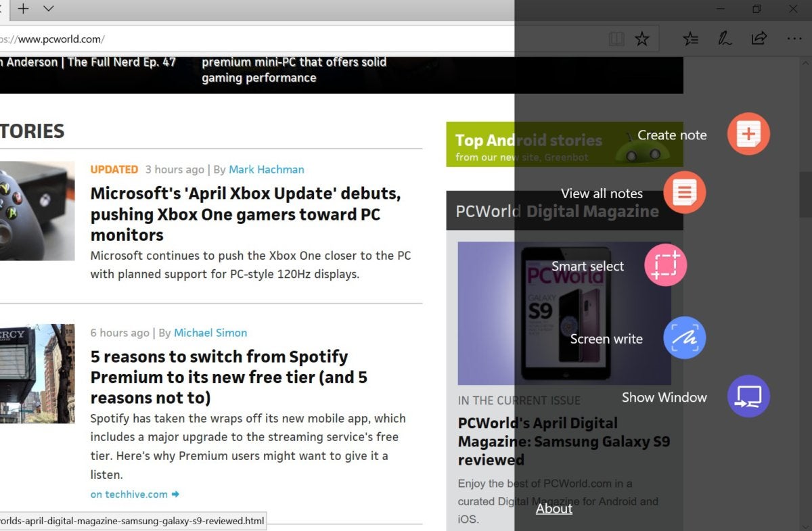This screenshot has width=812, height=531.
Task: Open the premium mini-PC gaming performance story
Action: [294, 70]
